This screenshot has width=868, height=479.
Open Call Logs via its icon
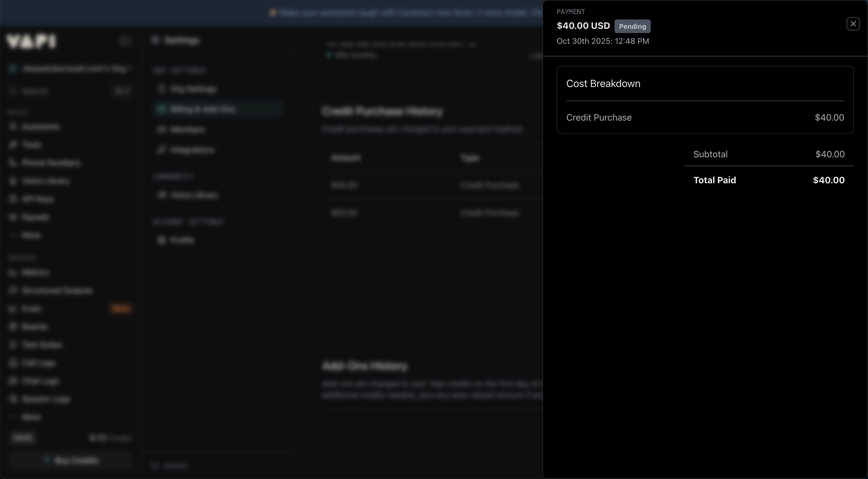(x=13, y=363)
